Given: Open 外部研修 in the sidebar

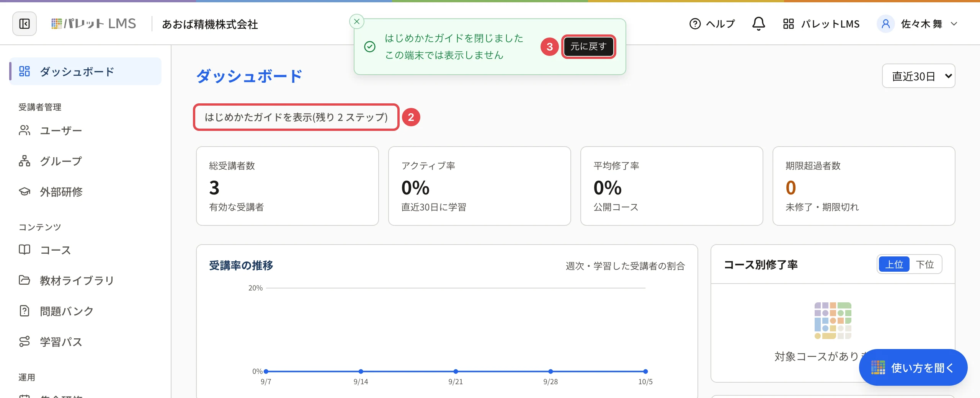Looking at the screenshot, I should [x=85, y=191].
